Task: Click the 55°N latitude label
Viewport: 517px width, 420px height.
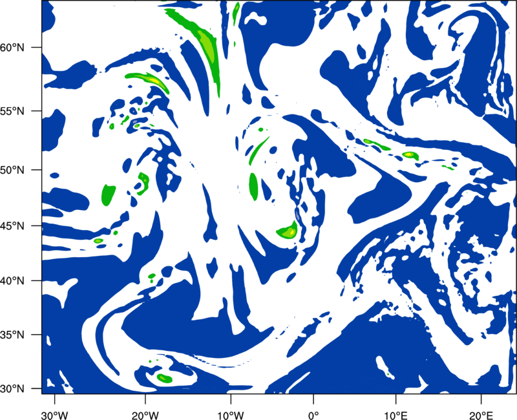Action: click(12, 111)
